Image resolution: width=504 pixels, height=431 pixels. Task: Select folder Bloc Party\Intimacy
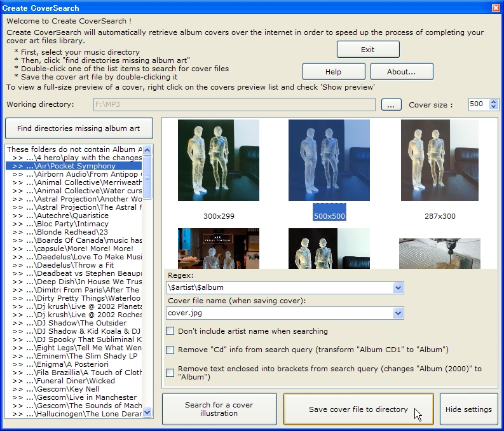74,224
